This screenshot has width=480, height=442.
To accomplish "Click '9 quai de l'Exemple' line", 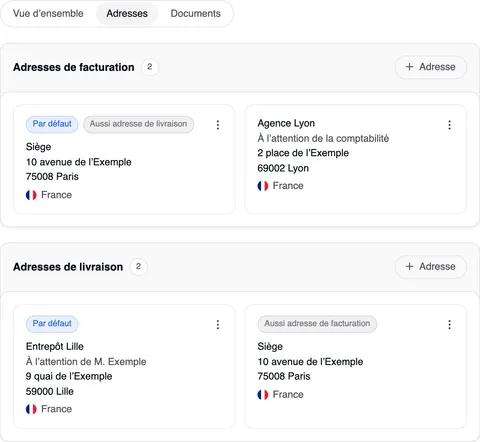I will point(69,376).
